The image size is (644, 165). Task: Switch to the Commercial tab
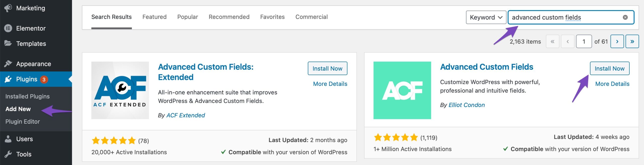click(x=311, y=17)
